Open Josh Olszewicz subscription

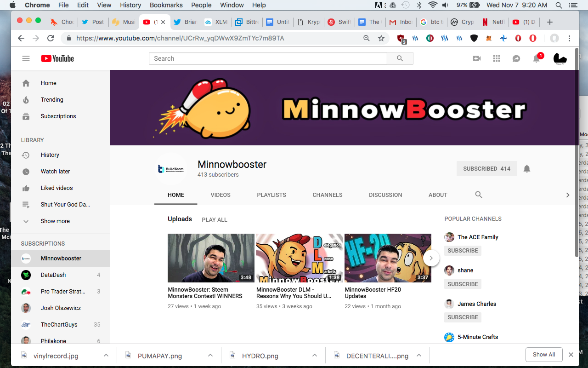61,308
